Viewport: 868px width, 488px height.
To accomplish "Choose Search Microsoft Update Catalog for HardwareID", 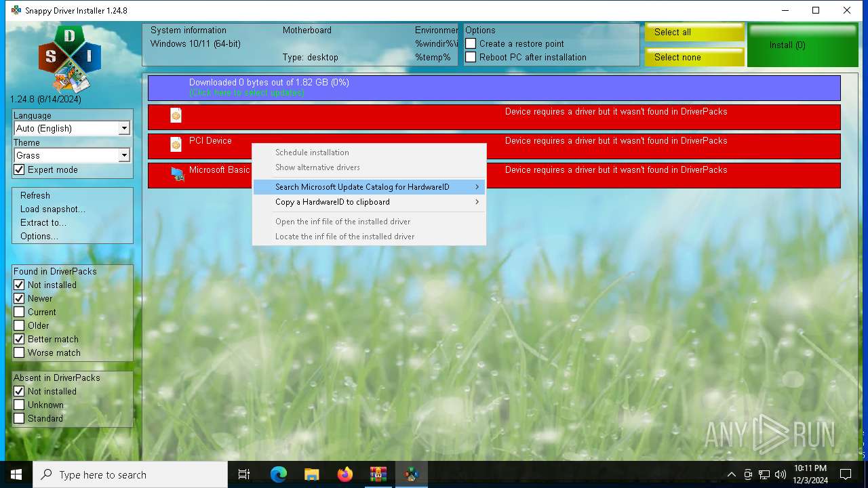I will (369, 187).
